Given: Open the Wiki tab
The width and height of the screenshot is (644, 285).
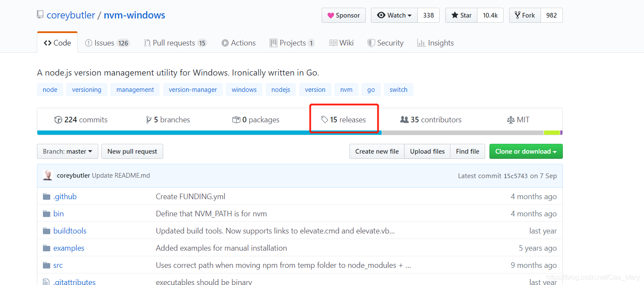Looking at the screenshot, I should coord(341,43).
